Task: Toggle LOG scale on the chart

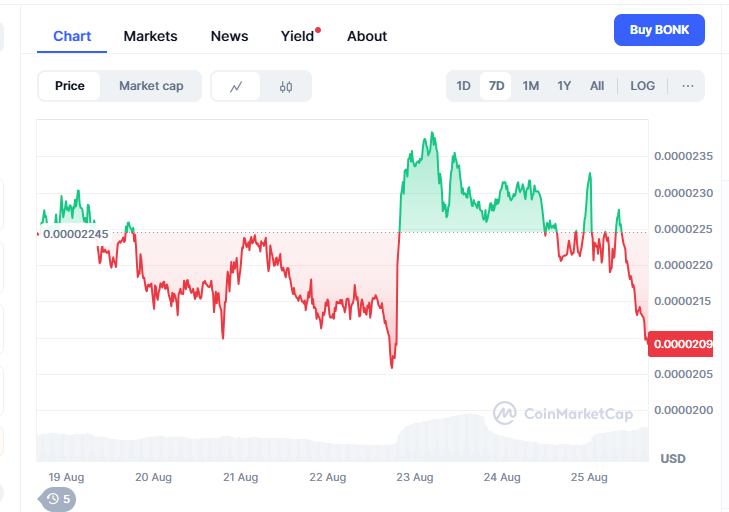Action: pyautogui.click(x=642, y=86)
